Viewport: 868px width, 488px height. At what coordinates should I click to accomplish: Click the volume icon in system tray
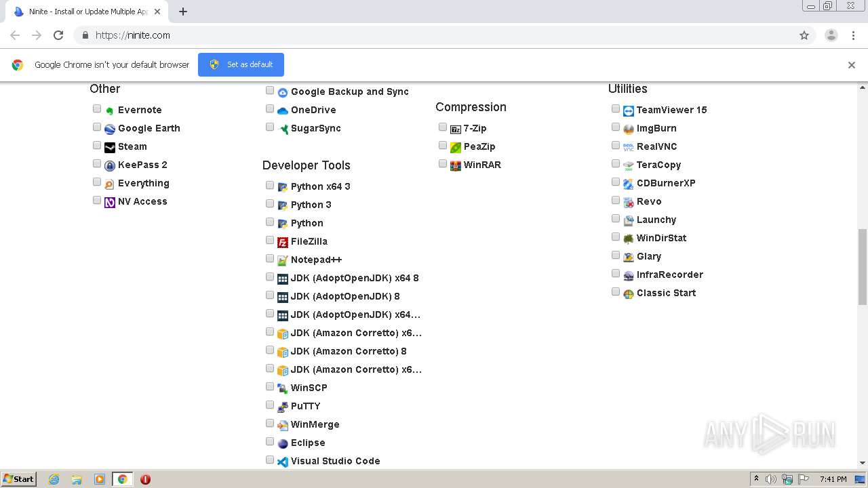pyautogui.click(x=771, y=479)
